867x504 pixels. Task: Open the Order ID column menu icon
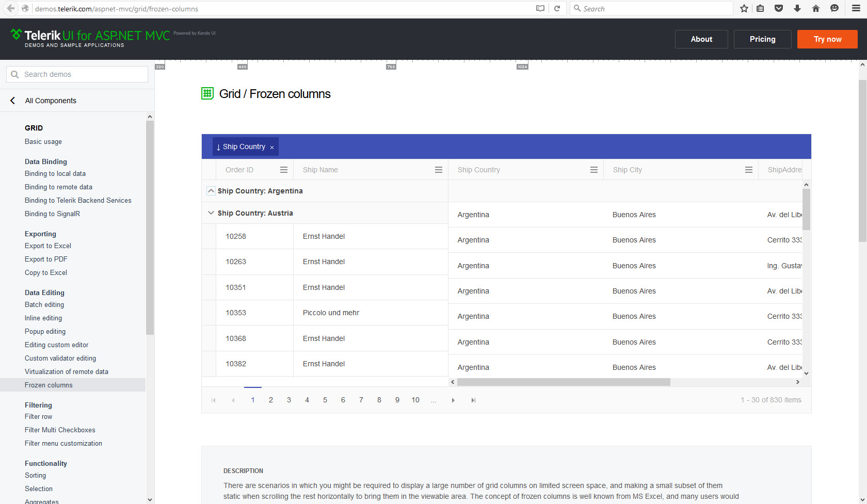tap(284, 170)
